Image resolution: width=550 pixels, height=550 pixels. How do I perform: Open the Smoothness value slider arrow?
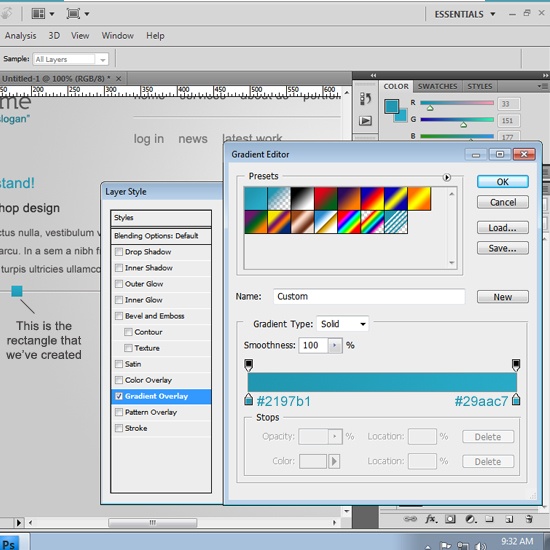pyautogui.click(x=335, y=346)
